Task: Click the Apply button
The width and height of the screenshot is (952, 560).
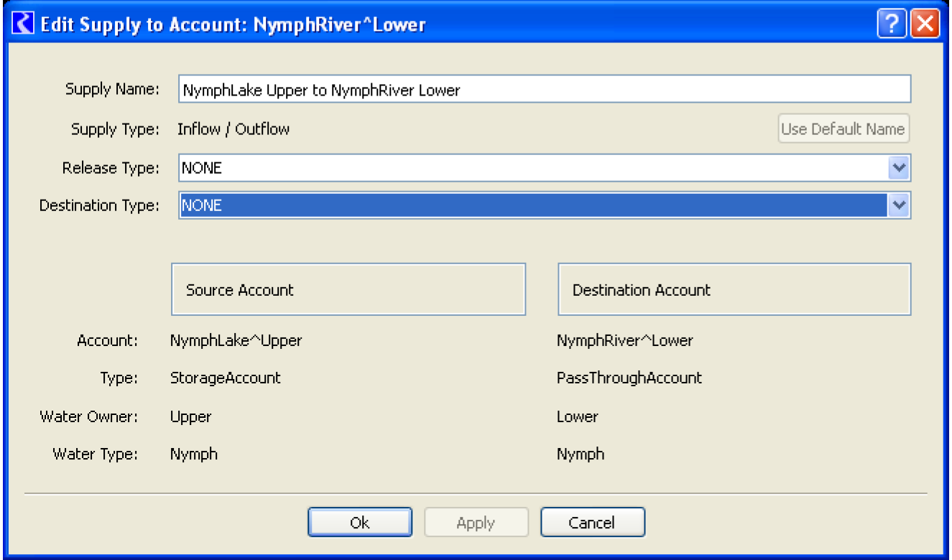Action: 476,523
